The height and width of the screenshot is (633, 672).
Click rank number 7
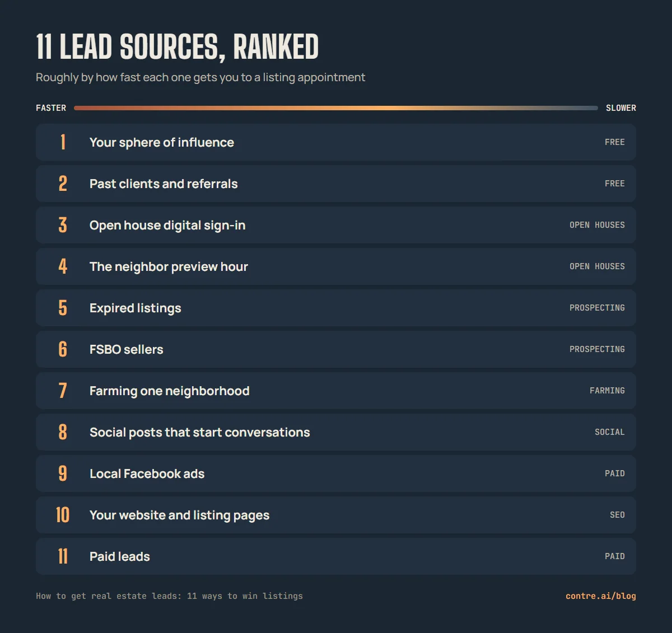(x=63, y=391)
